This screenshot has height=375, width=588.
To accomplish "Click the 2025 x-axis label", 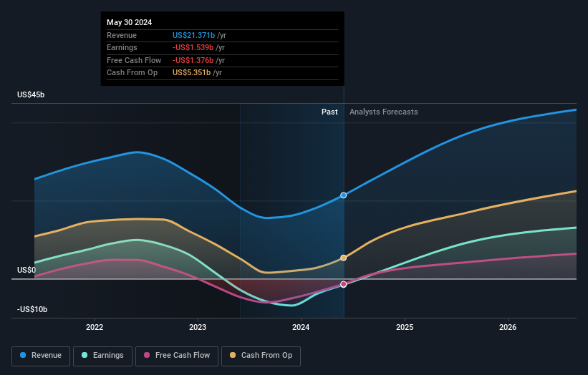I will click(x=405, y=327).
